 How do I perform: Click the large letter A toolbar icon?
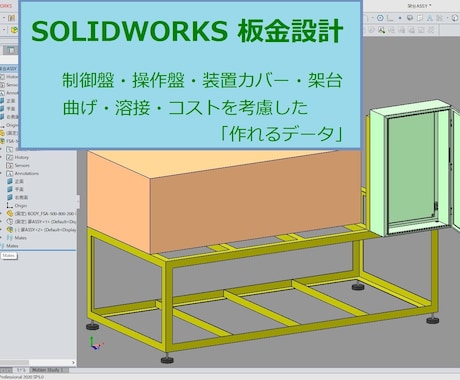(x=430, y=18)
